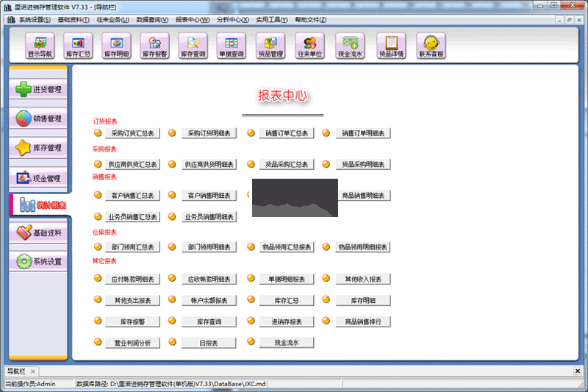Image resolution: width=588 pixels, height=392 pixels.
Task: Open 库存汇总 from the top toolbar
Action: (78, 46)
